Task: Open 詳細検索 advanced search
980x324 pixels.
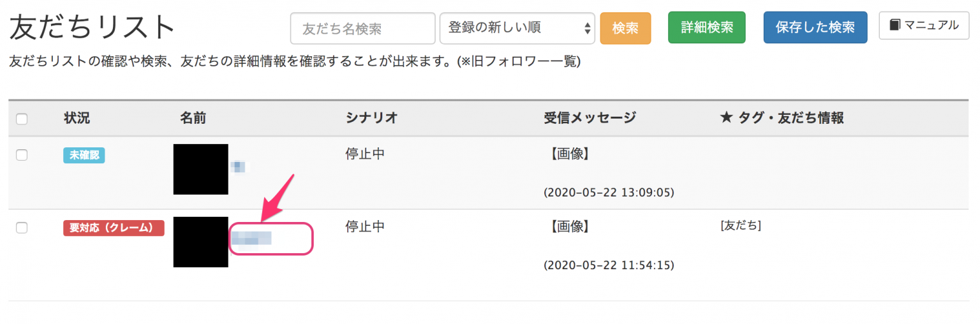Action: coord(707,27)
